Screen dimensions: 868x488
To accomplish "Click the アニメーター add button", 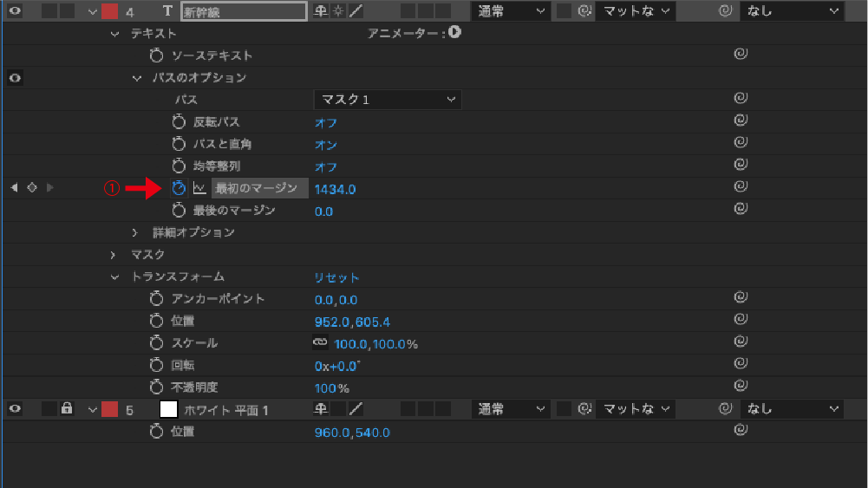I will pos(454,33).
